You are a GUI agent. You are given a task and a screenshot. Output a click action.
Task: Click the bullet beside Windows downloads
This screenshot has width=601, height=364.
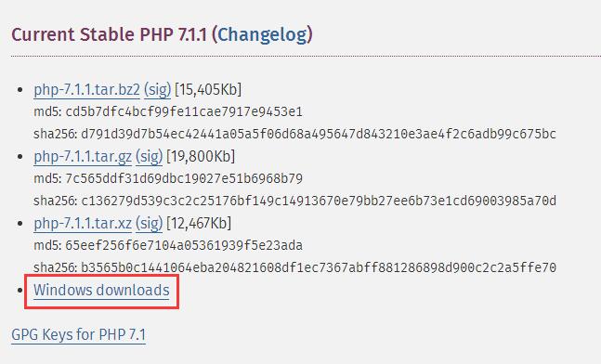coord(20,291)
